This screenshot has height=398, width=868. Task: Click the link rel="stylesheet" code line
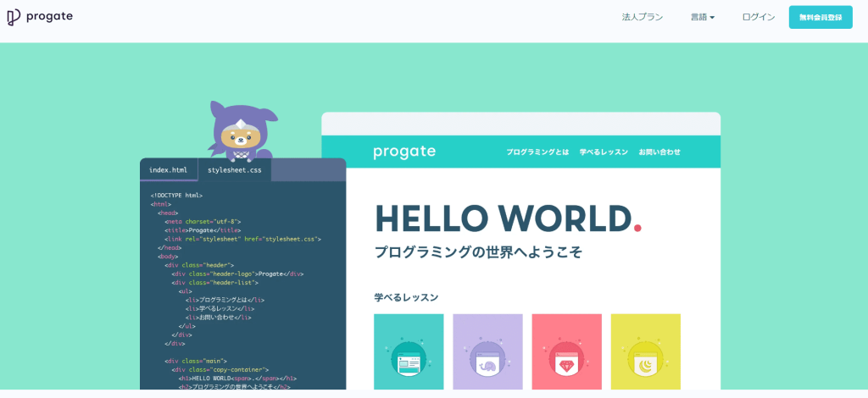[x=243, y=240]
